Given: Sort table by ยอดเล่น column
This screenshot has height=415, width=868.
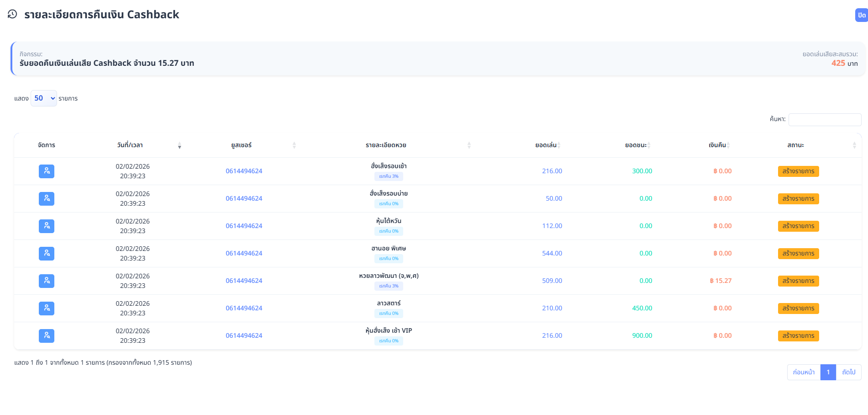Looking at the screenshot, I should click(x=546, y=145).
